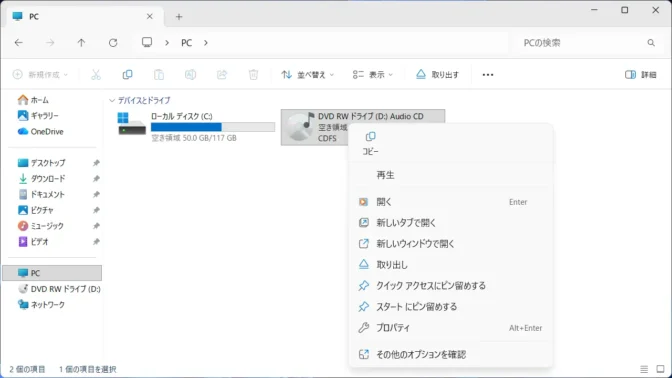
Task: Select the ローカル ディスク (C:) drive
Action: [x=195, y=127]
